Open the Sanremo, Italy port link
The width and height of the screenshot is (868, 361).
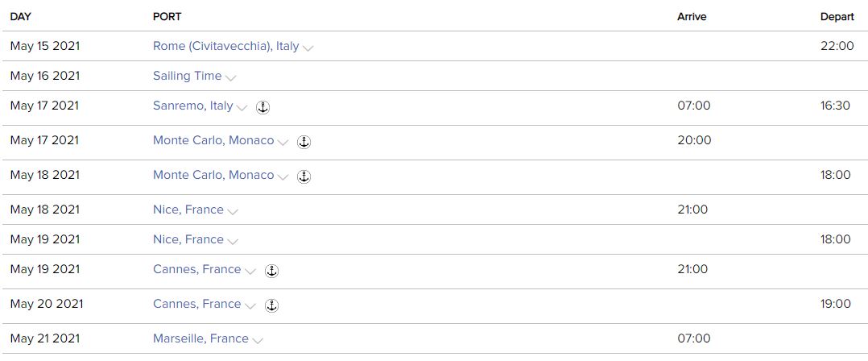pyautogui.click(x=192, y=106)
